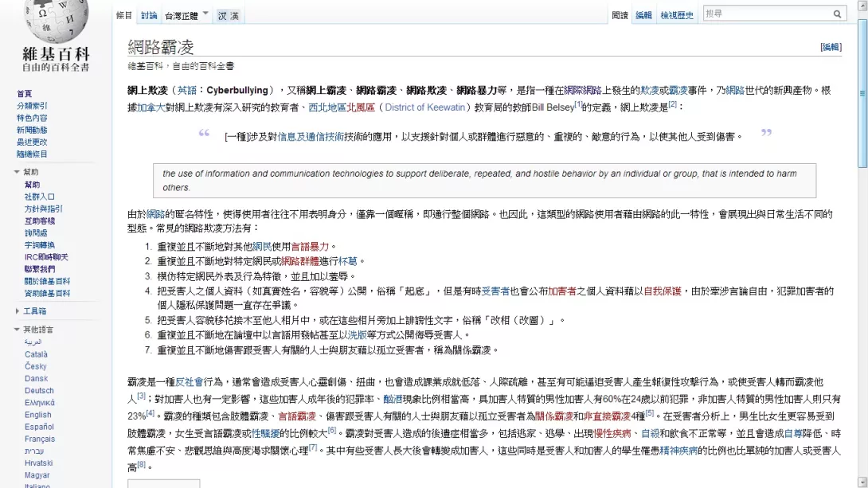Screen dimensions: 868x488
Task: Open the 台灣正體 language variant dropdown
Action: click(x=186, y=15)
